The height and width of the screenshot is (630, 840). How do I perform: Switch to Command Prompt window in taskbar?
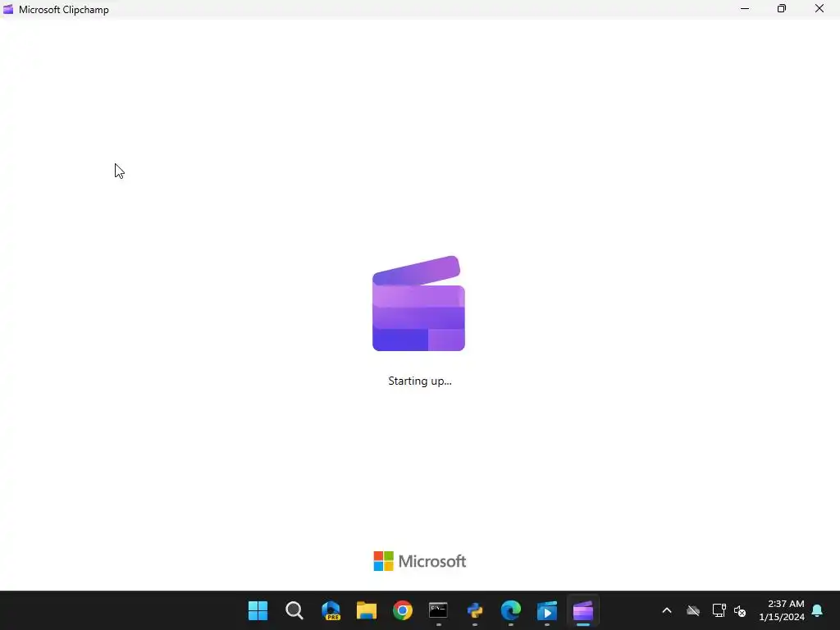[438, 610]
